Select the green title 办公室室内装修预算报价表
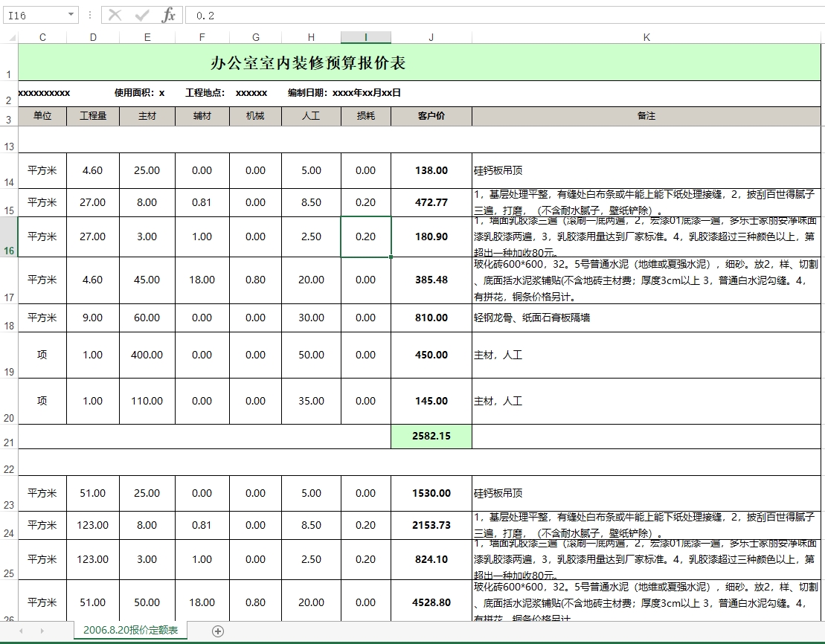Viewport: 825px width, 644px height. click(x=308, y=62)
